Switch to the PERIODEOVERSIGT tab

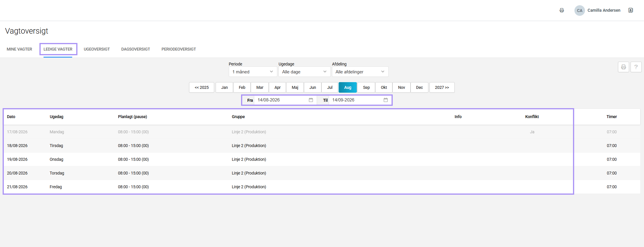point(179,49)
